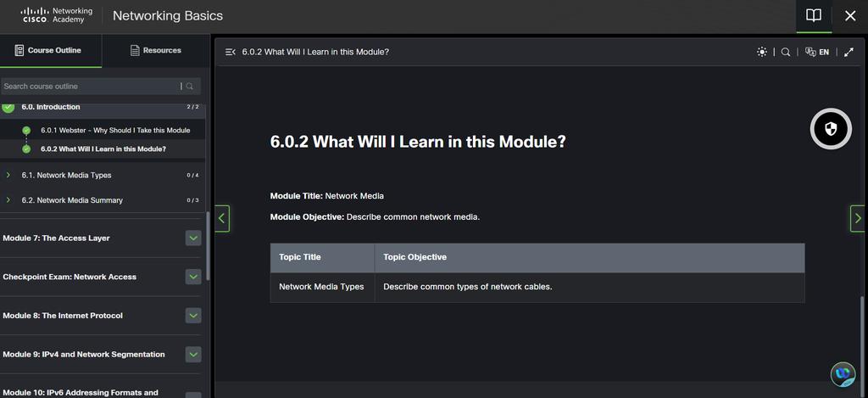Collapse the sidebar using hamburger menu icon
Screen dimensions: 868x398
[x=231, y=52]
